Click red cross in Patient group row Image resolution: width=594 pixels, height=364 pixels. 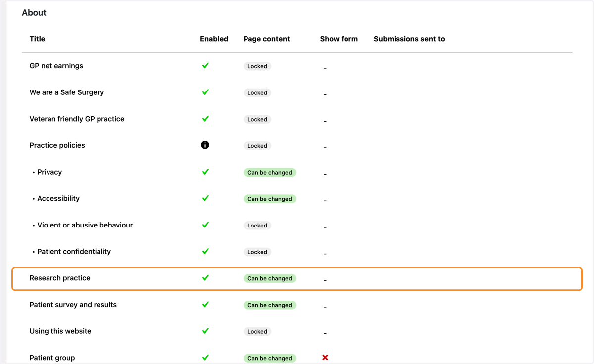click(x=325, y=357)
